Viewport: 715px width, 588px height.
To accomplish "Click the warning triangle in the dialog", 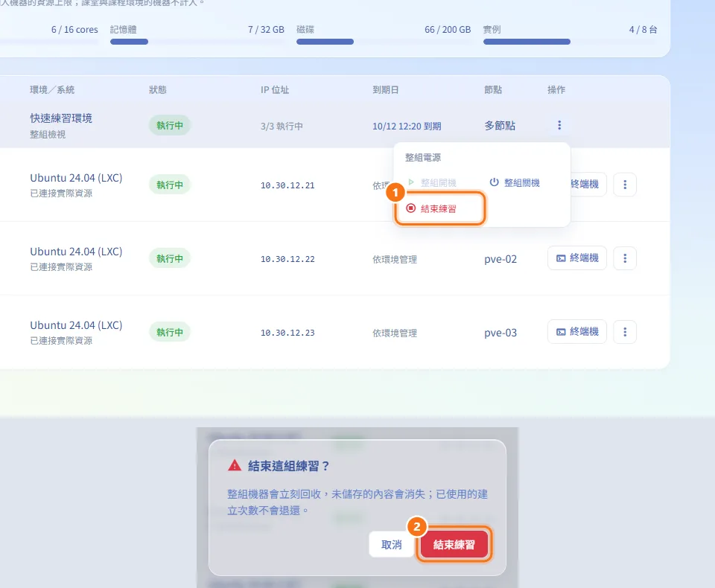I will click(x=235, y=465).
